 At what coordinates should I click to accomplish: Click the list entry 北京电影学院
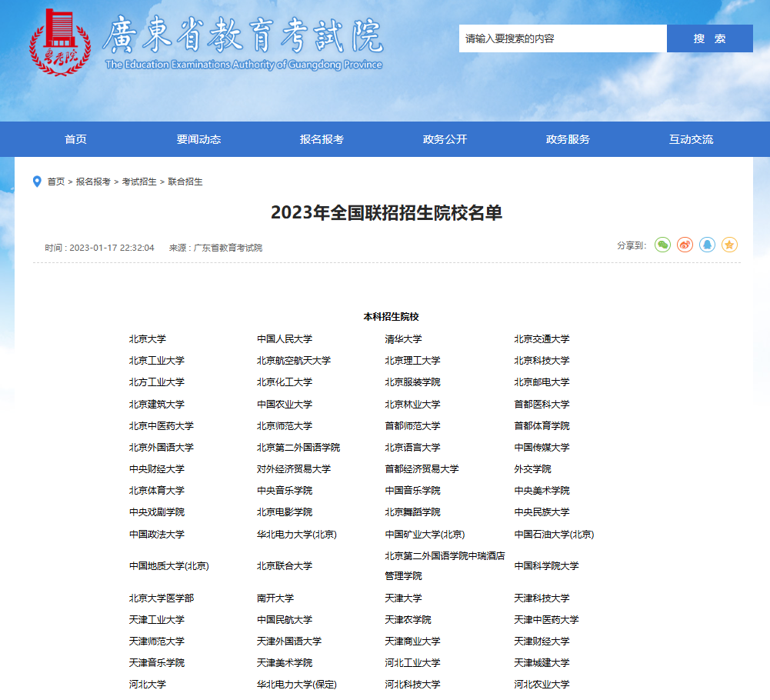click(x=285, y=512)
